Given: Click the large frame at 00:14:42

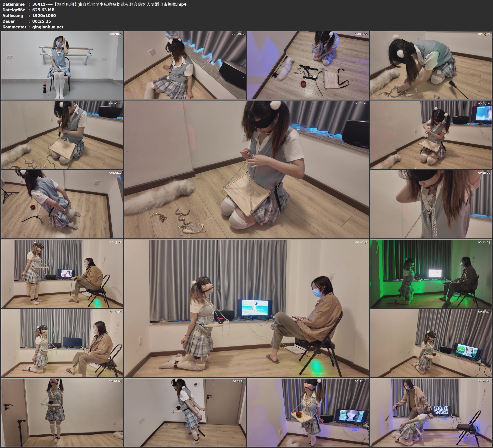Looking at the screenshot, I should coord(246,308).
